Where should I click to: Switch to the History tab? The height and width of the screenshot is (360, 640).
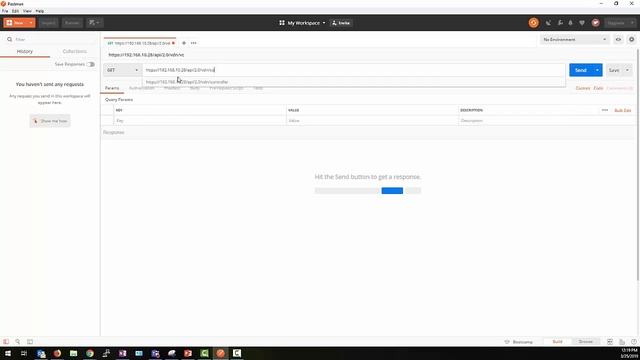pyautogui.click(x=24, y=51)
